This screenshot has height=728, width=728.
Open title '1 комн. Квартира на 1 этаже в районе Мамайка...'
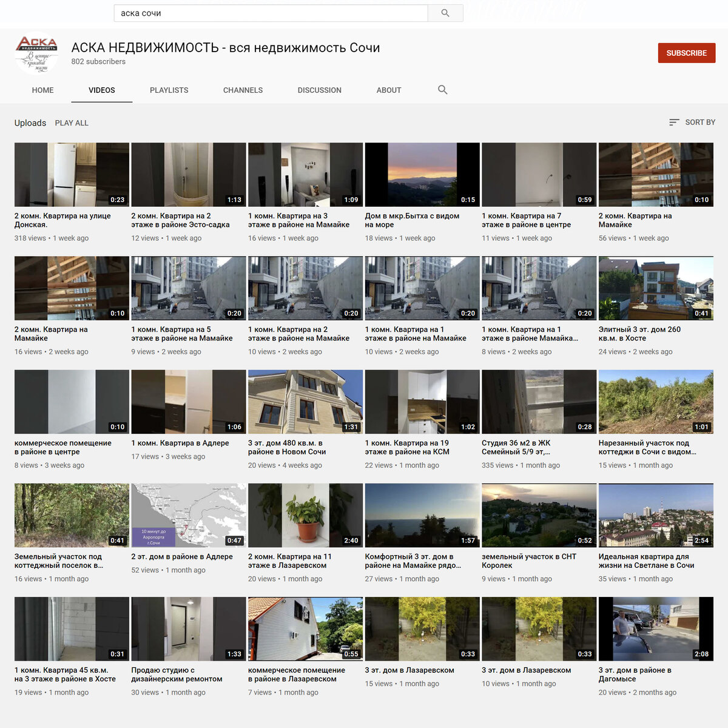click(x=530, y=334)
